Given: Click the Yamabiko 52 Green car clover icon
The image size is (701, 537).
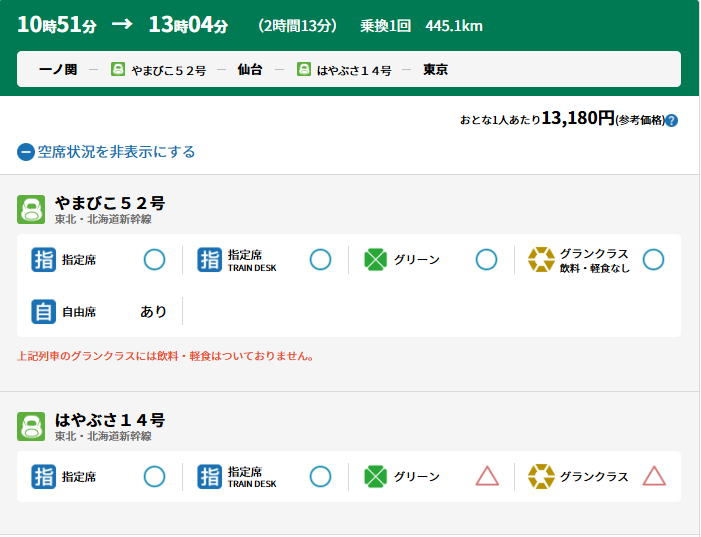Looking at the screenshot, I should click(x=375, y=260).
